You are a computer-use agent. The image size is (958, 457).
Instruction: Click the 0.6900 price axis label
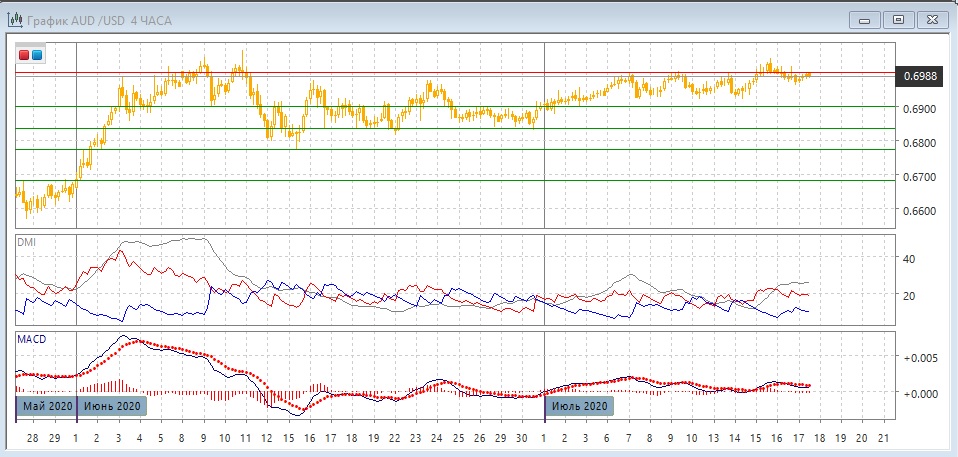point(919,109)
